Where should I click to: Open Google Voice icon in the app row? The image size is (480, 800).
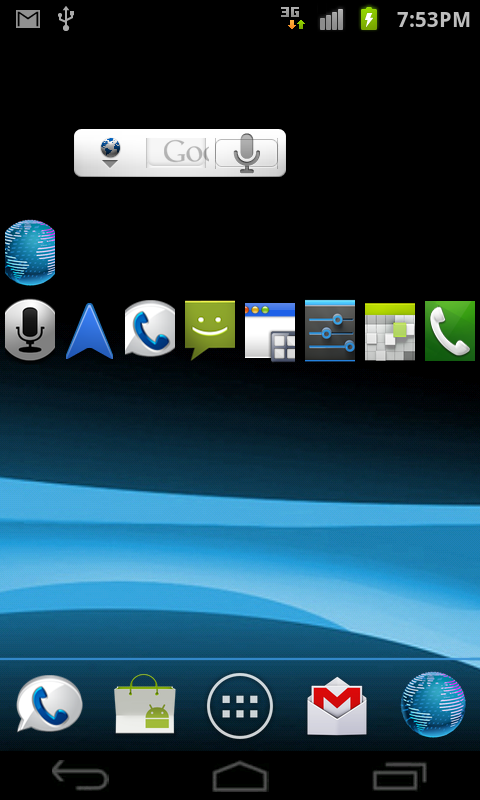click(150, 329)
